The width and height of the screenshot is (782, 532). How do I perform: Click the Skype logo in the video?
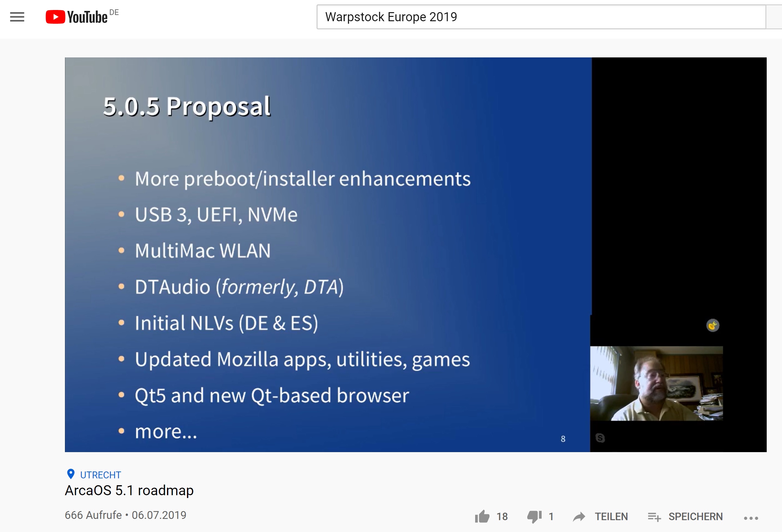click(600, 438)
